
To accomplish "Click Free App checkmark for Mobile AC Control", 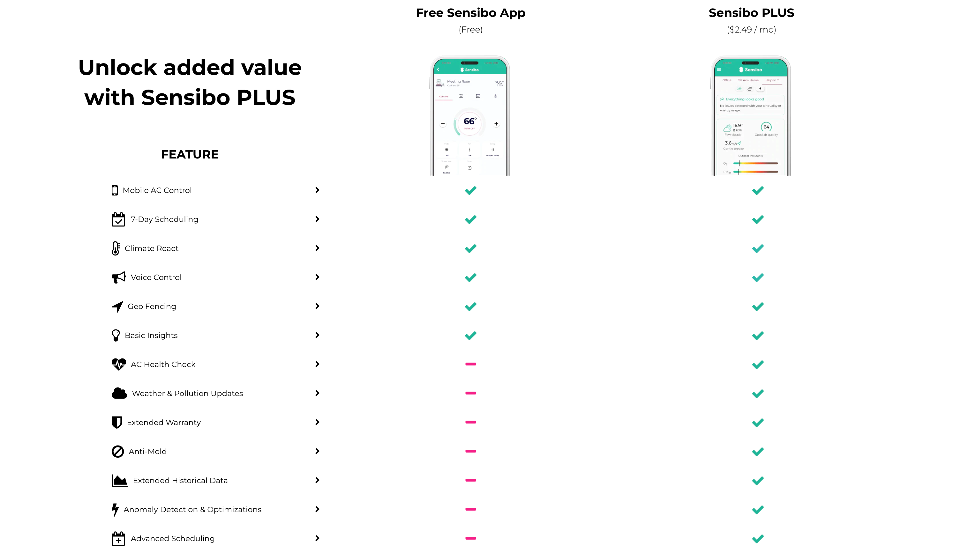I will pyautogui.click(x=470, y=190).
